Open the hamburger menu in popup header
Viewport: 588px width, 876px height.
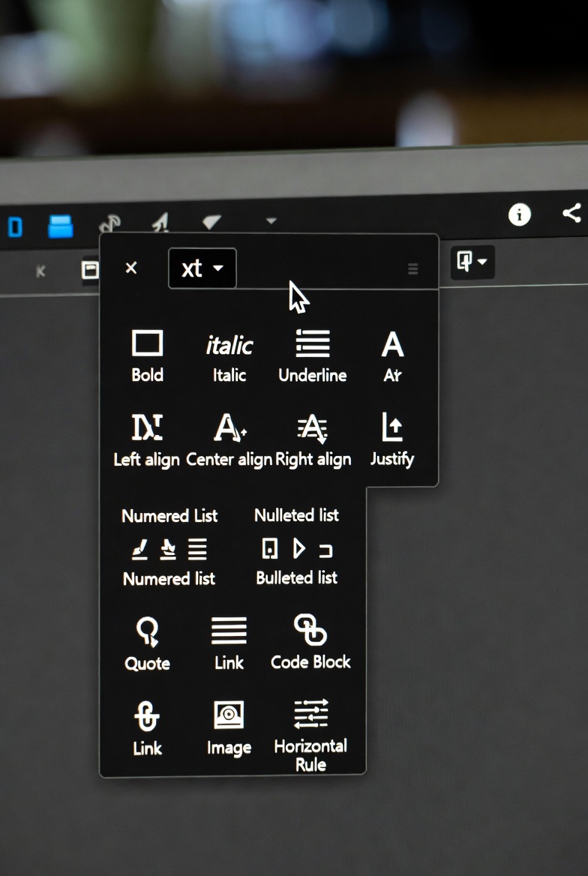(x=413, y=268)
